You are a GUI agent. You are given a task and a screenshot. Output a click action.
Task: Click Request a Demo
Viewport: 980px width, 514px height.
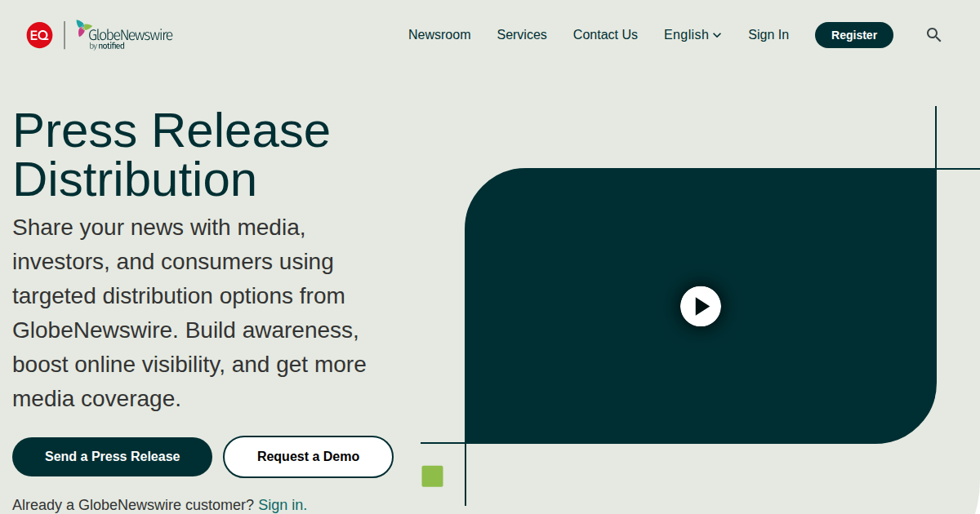click(x=308, y=457)
